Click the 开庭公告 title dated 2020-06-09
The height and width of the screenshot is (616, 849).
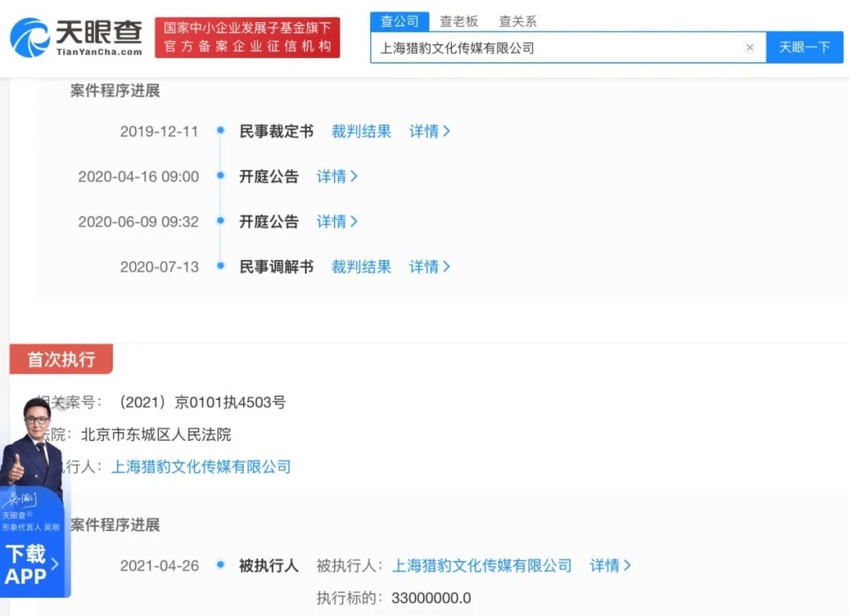point(269,222)
